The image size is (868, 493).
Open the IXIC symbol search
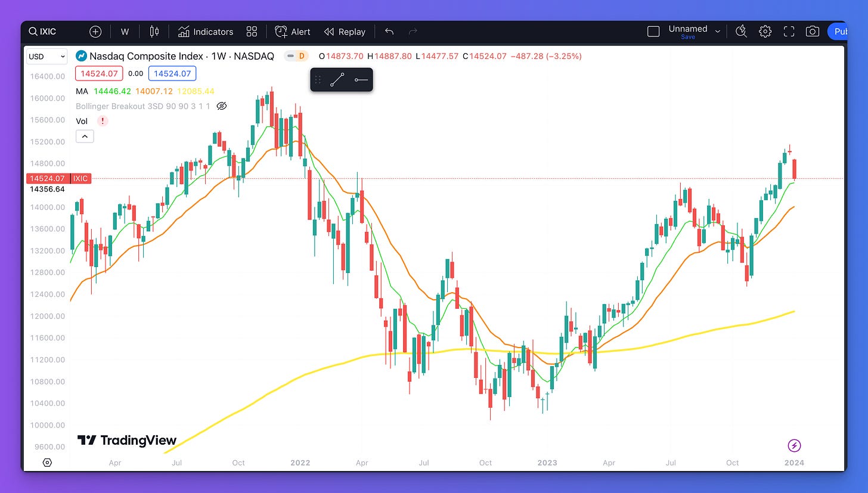pyautogui.click(x=42, y=32)
